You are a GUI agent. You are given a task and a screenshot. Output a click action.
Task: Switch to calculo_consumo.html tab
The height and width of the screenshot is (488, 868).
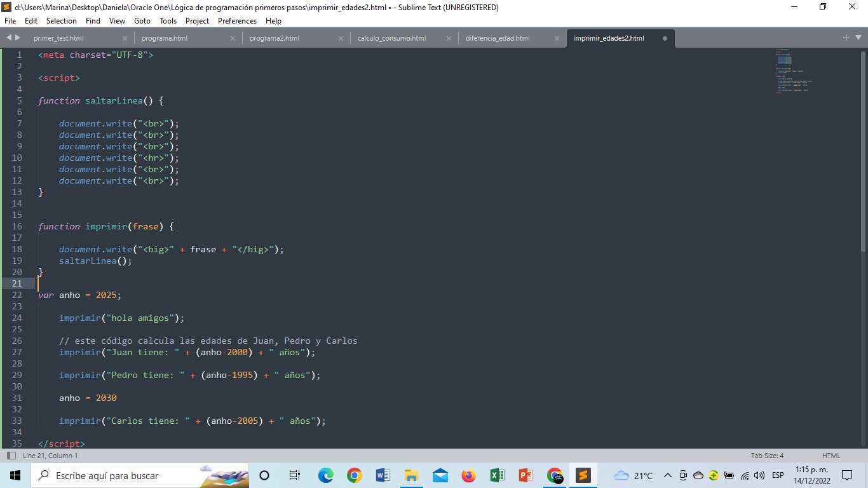pos(391,38)
